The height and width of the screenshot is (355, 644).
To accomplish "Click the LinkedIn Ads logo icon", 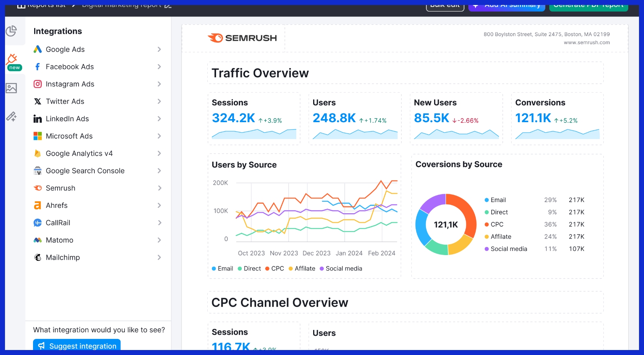I will 38,119.
